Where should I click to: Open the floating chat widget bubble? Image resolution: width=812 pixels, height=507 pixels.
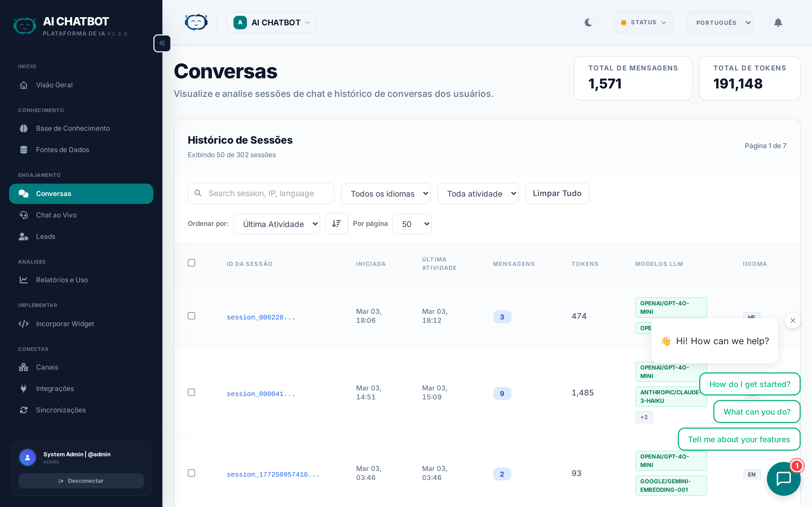[783, 479]
